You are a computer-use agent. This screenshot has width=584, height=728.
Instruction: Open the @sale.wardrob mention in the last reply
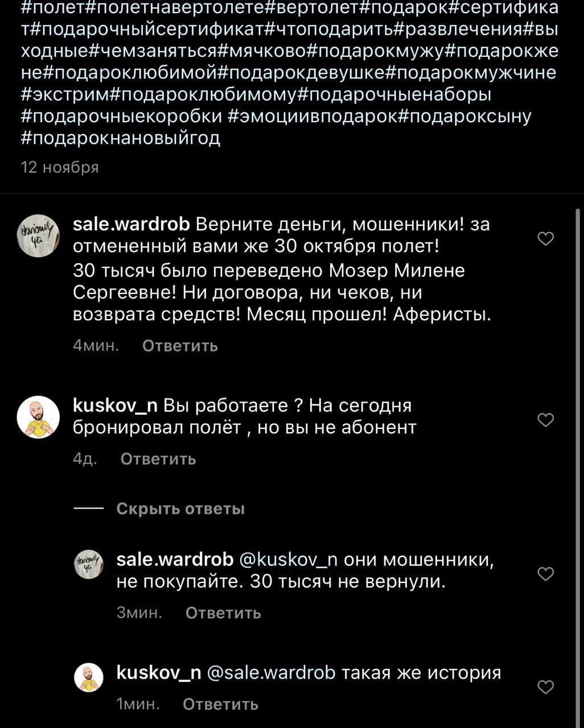pos(271,673)
